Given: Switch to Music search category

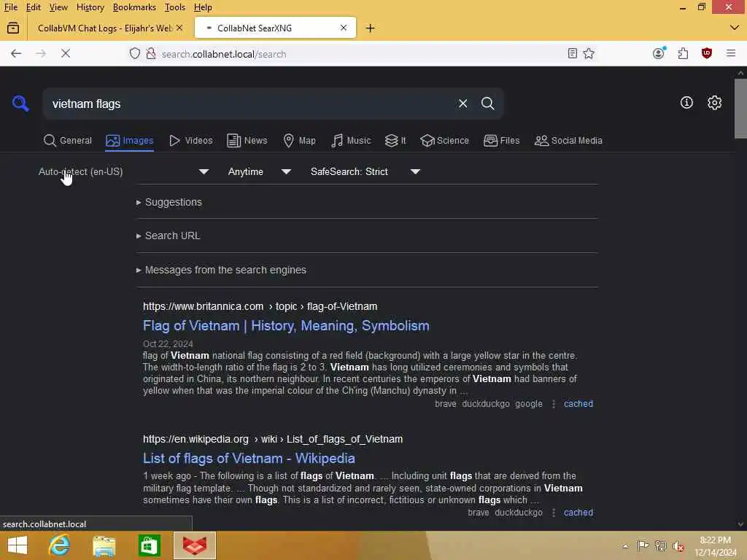Looking at the screenshot, I should pos(351,141).
